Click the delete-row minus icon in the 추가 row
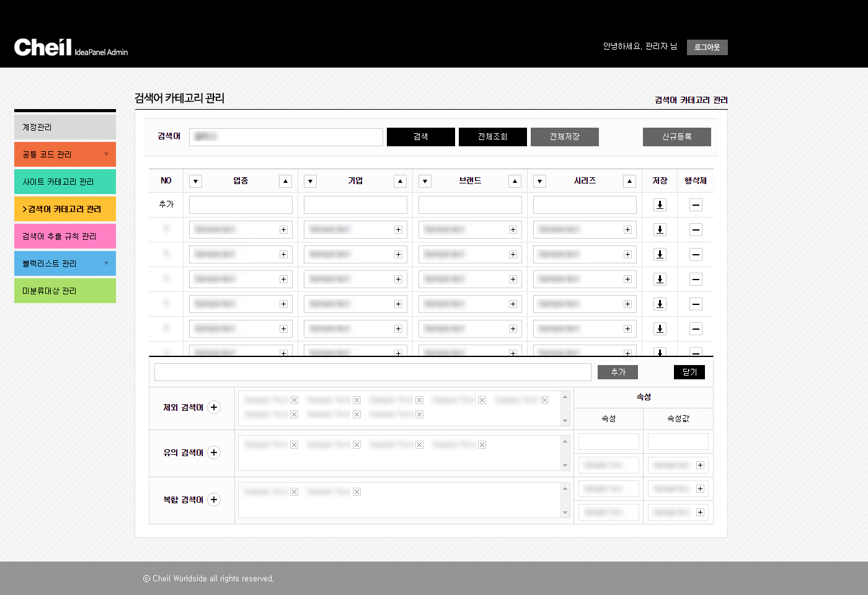Screen dimensions: 868x595 tap(696, 205)
